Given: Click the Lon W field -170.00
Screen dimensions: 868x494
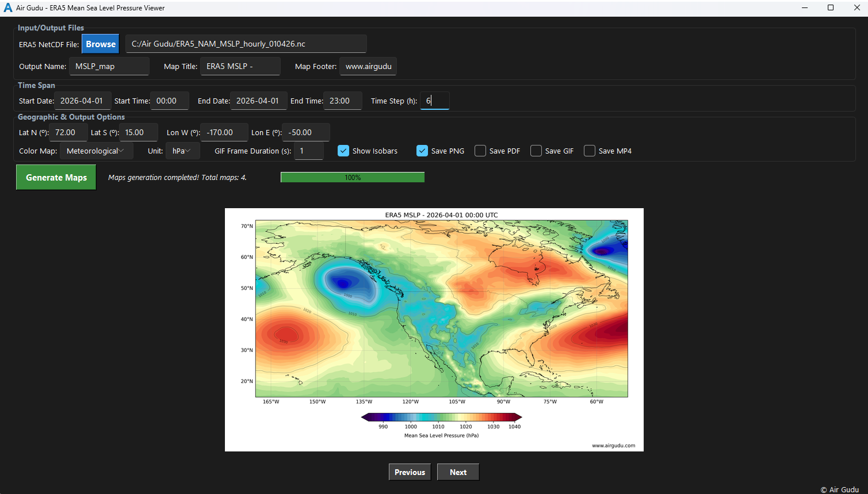Looking at the screenshot, I should pos(224,132).
